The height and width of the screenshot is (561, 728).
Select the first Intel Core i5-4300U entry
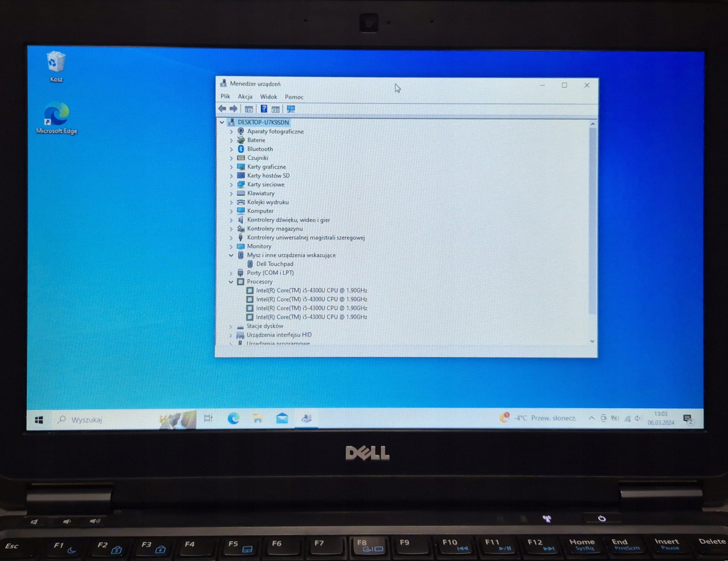click(311, 290)
